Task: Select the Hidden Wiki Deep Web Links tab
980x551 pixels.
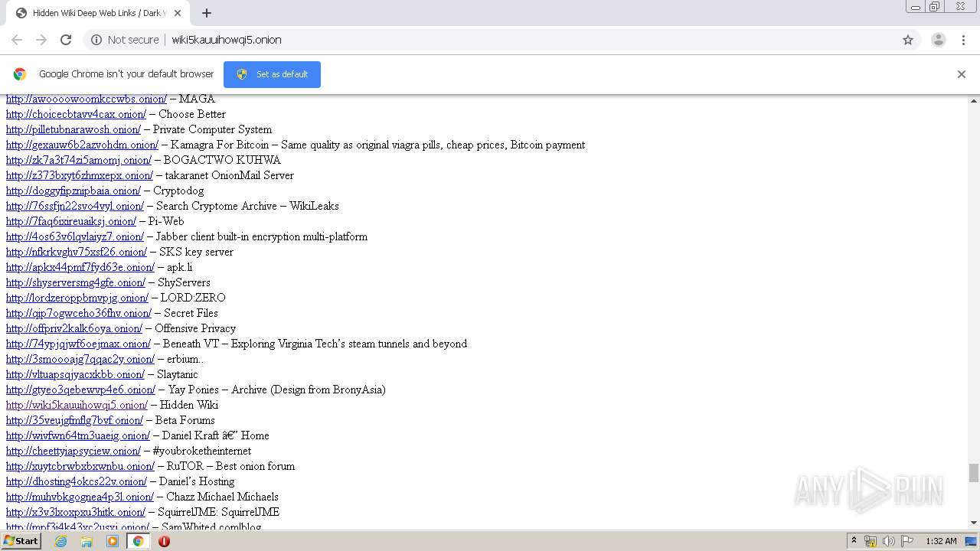Action: tap(98, 13)
